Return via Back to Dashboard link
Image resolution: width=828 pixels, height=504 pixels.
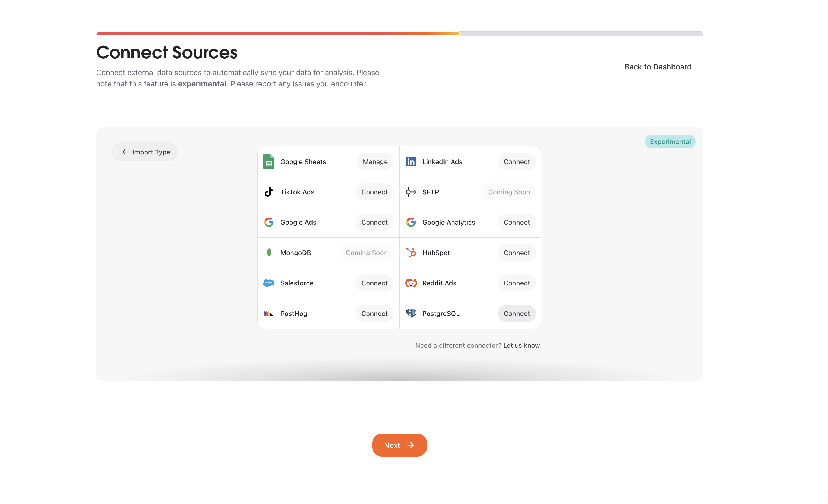point(658,67)
